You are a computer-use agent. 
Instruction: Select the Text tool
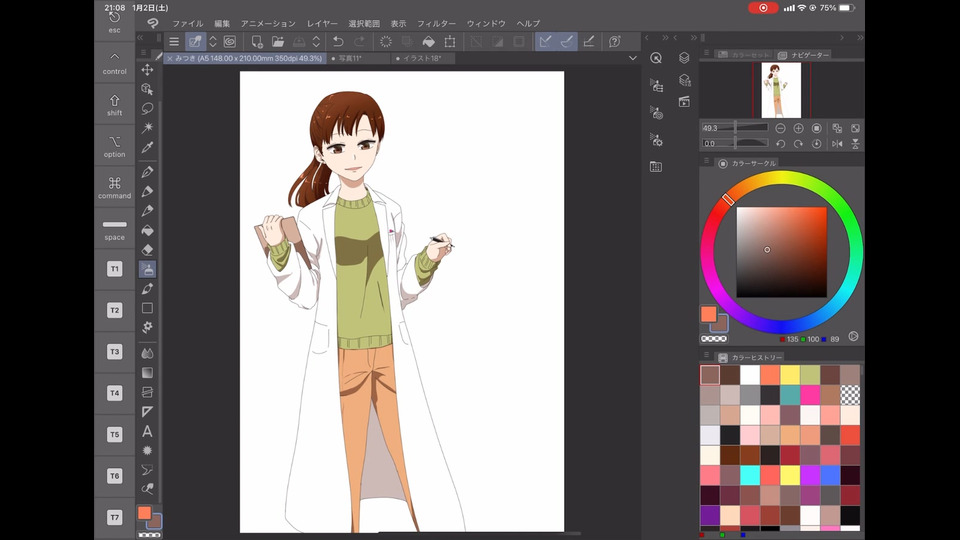click(147, 431)
